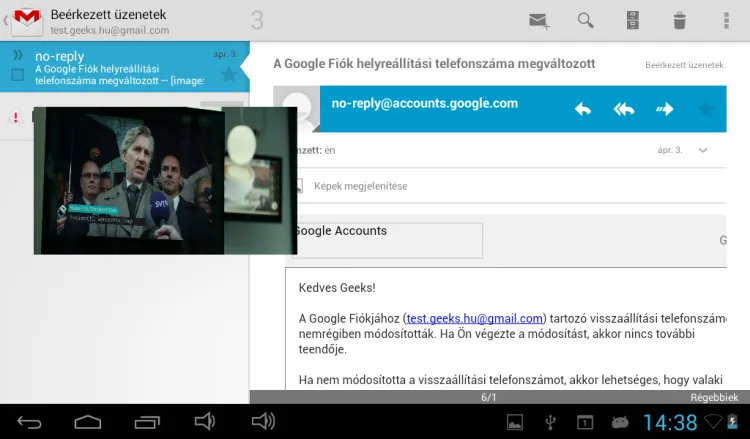Expand message details chevron near date
Viewport: 750px width, 439px height.
703,150
